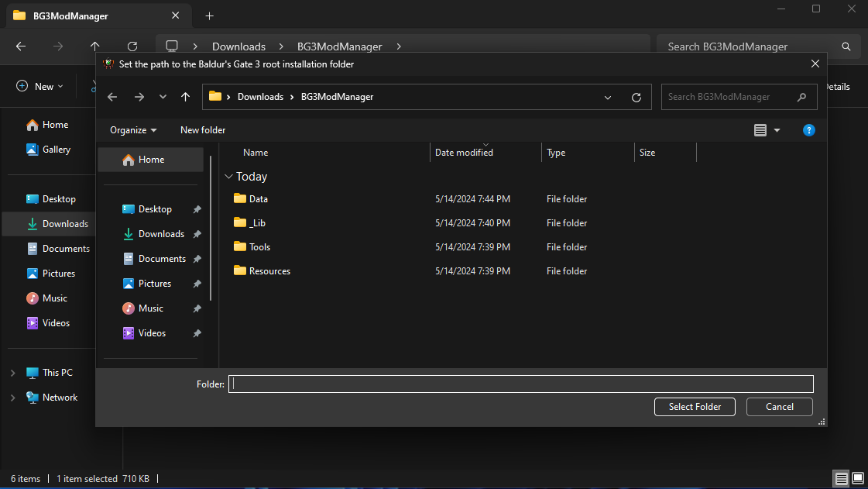Open the dialog's Help icon
The image size is (868, 489).
click(x=809, y=130)
